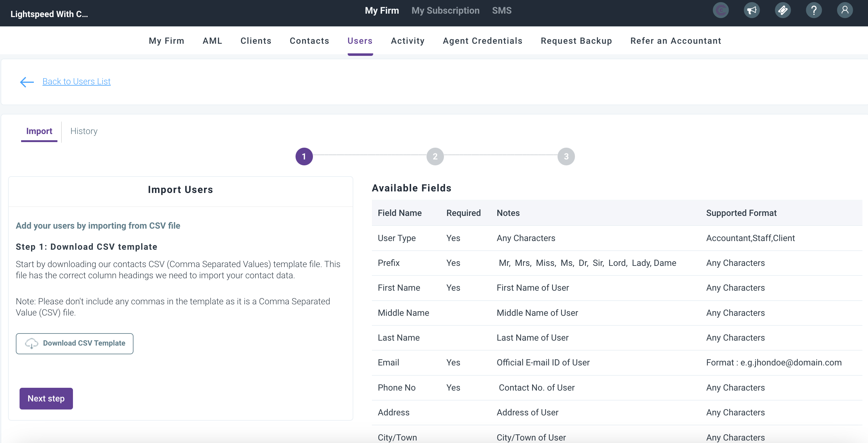Viewport: 868px width, 443px height.
Task: Go to step 3 circle
Action: [566, 157]
